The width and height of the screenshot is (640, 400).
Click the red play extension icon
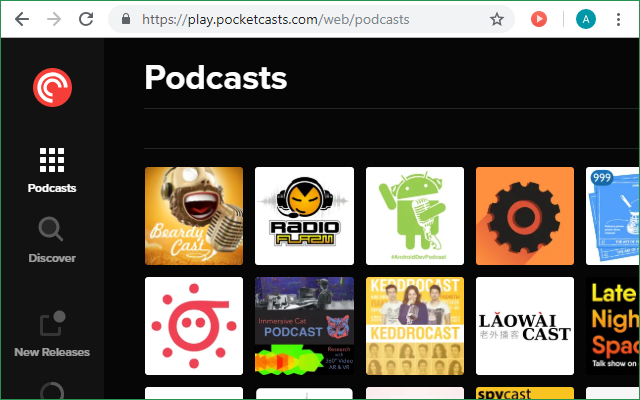(539, 19)
